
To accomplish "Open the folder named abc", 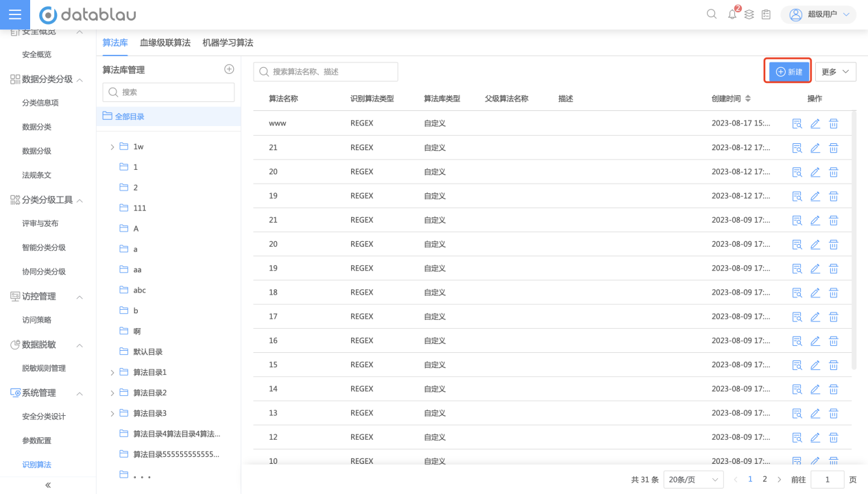I will coord(139,291).
